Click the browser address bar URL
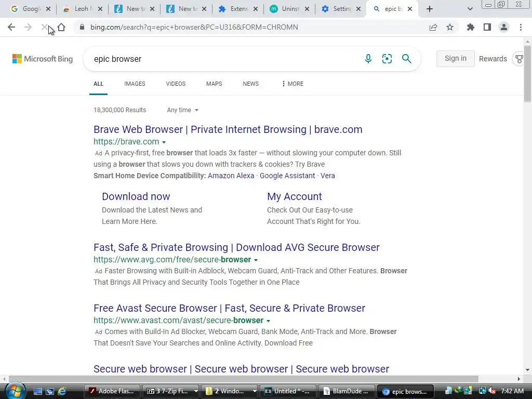This screenshot has height=399, width=532. click(x=194, y=27)
